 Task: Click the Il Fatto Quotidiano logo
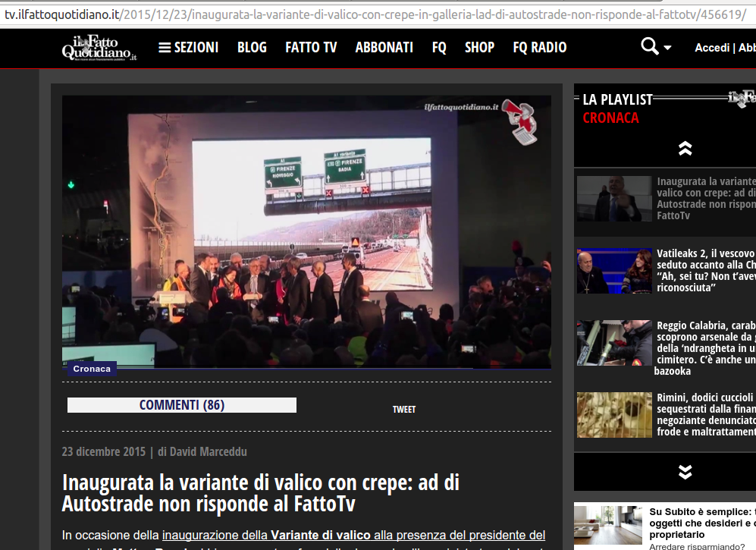(99, 48)
